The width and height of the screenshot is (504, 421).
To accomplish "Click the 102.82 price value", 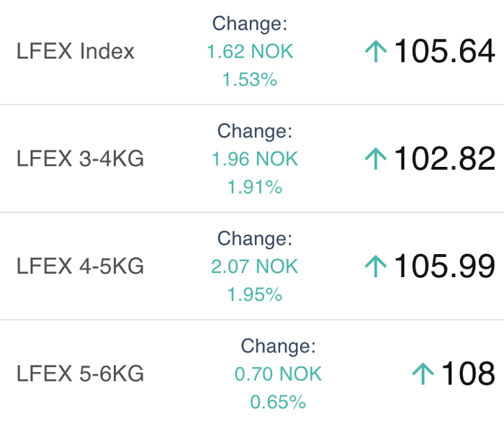I will 445,159.
